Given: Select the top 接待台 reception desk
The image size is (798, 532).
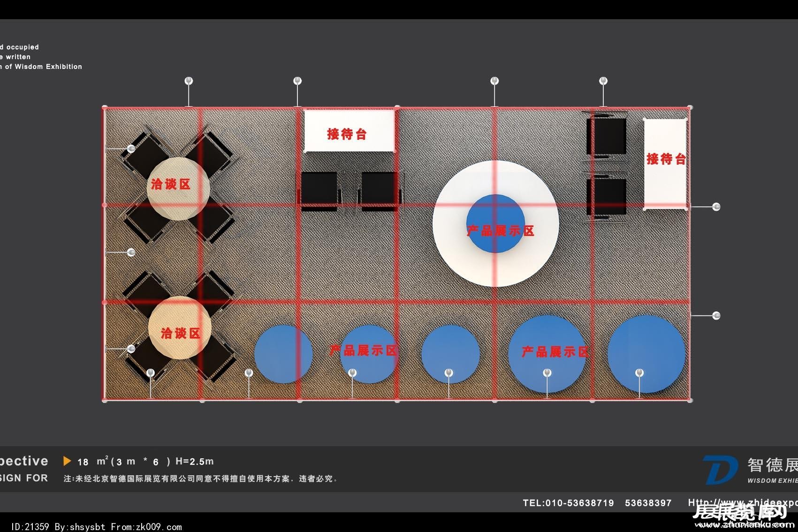Looking at the screenshot, I should [349, 131].
